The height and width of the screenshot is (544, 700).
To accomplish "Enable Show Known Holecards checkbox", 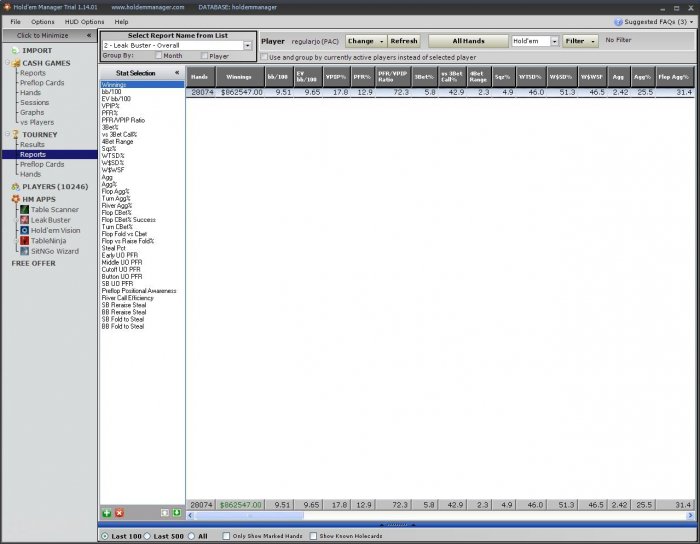I will [313, 536].
